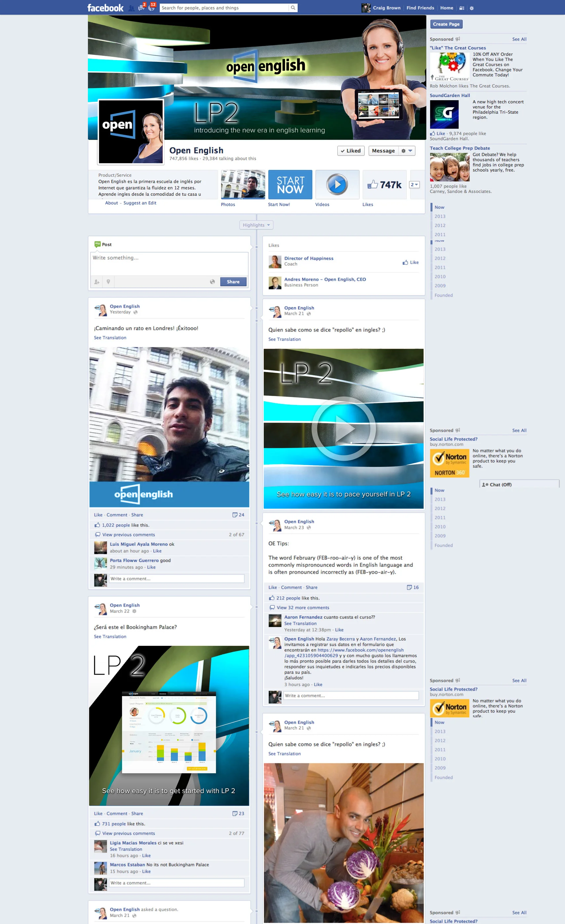
Task: Open the friend requests icon
Action: pos(131,8)
